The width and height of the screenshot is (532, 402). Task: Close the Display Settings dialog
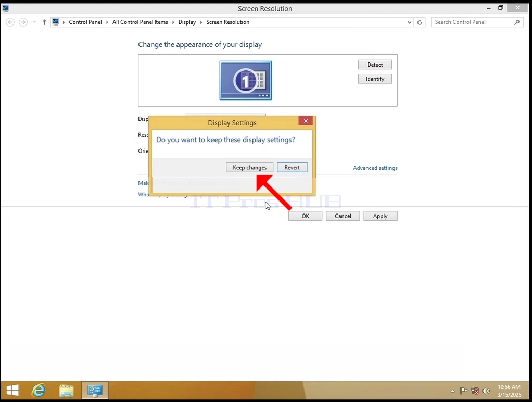[306, 121]
